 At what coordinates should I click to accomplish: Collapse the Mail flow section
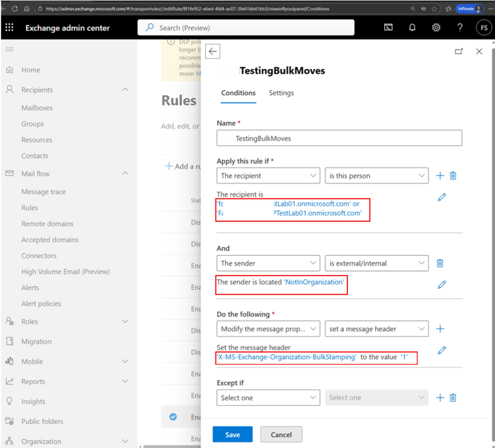click(126, 173)
